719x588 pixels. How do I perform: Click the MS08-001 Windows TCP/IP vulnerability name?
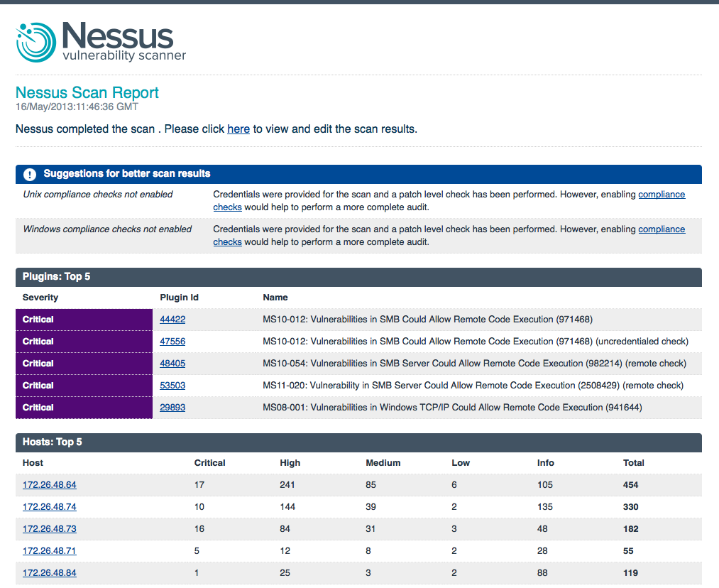click(452, 408)
